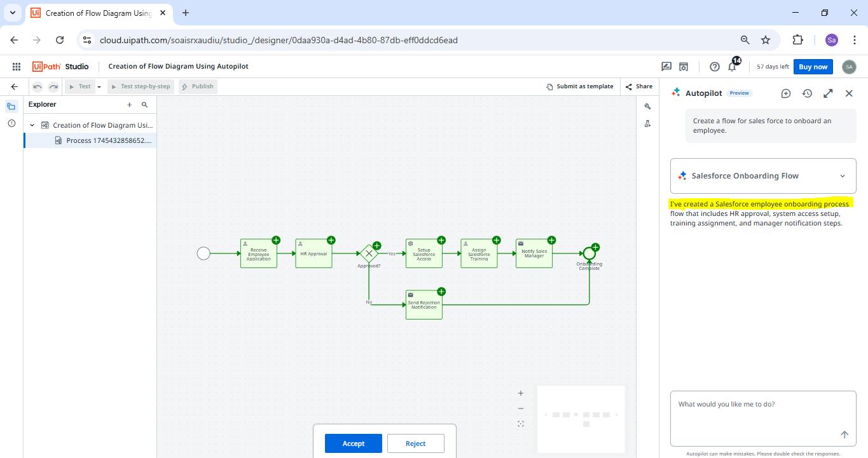View Autopilot conversation history
Image resolution: width=868 pixels, height=458 pixels.
(807, 93)
